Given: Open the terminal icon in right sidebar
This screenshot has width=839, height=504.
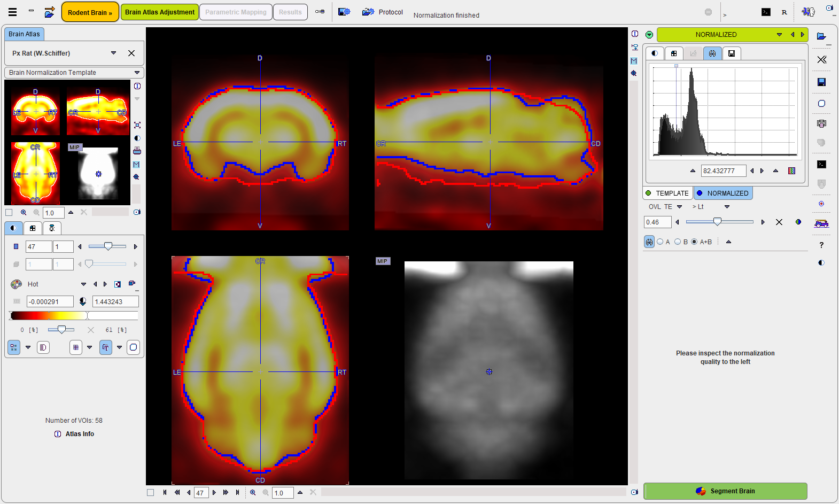Looking at the screenshot, I should tap(821, 164).
